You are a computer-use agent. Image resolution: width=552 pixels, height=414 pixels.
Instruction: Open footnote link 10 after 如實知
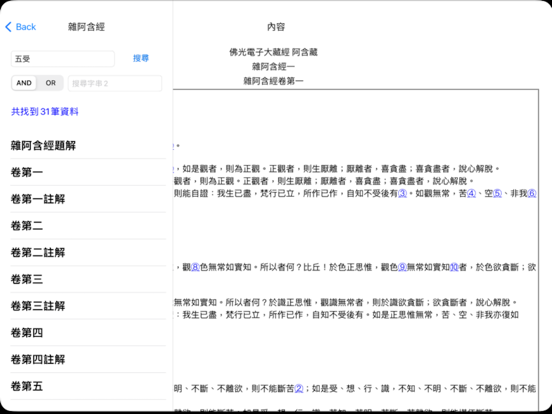(454, 267)
